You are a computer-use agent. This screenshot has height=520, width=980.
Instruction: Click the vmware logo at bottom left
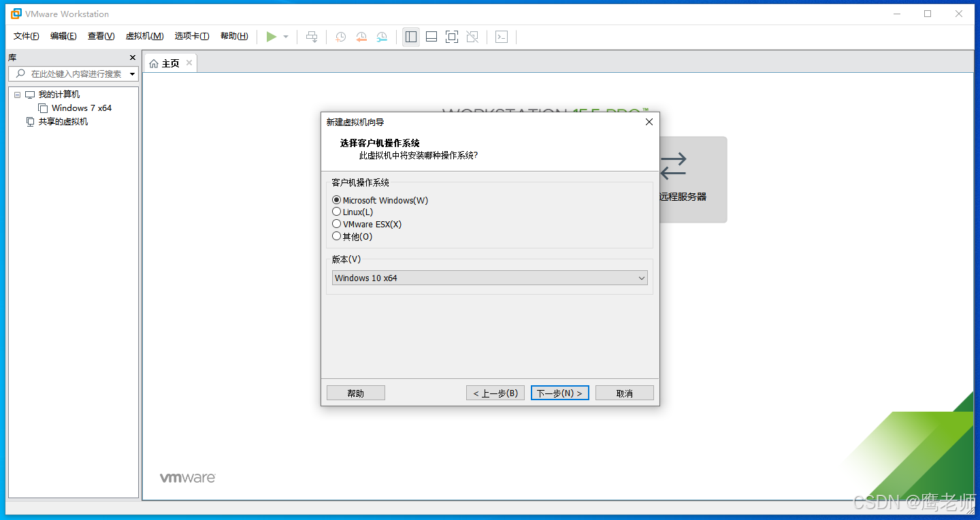click(x=188, y=478)
